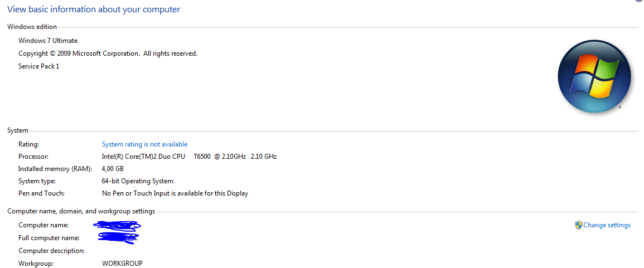The height and width of the screenshot is (268, 644).
Task: Click the "Windows edition" section header
Action: pos(32,27)
